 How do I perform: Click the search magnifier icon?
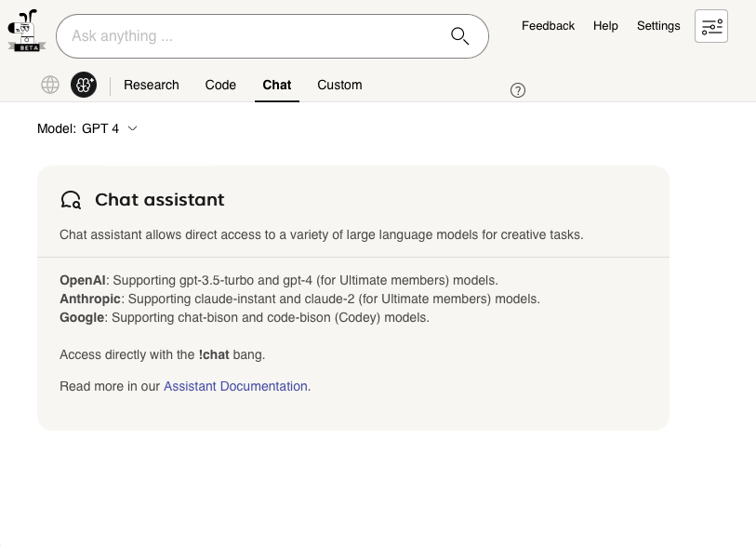click(459, 35)
